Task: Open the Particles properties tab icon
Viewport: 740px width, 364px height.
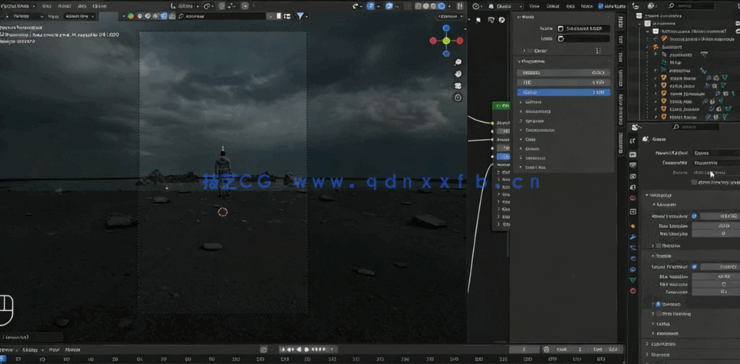Action: (633, 247)
